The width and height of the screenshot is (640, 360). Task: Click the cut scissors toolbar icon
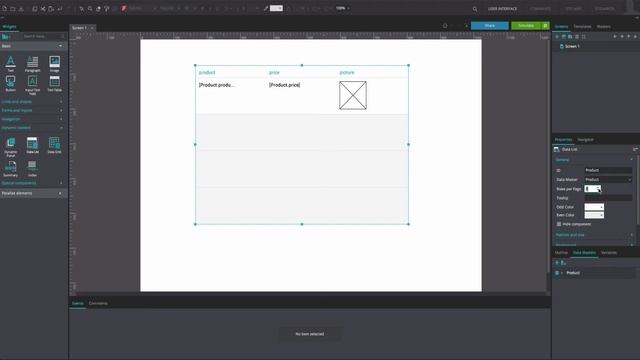pyautogui.click(x=43, y=9)
